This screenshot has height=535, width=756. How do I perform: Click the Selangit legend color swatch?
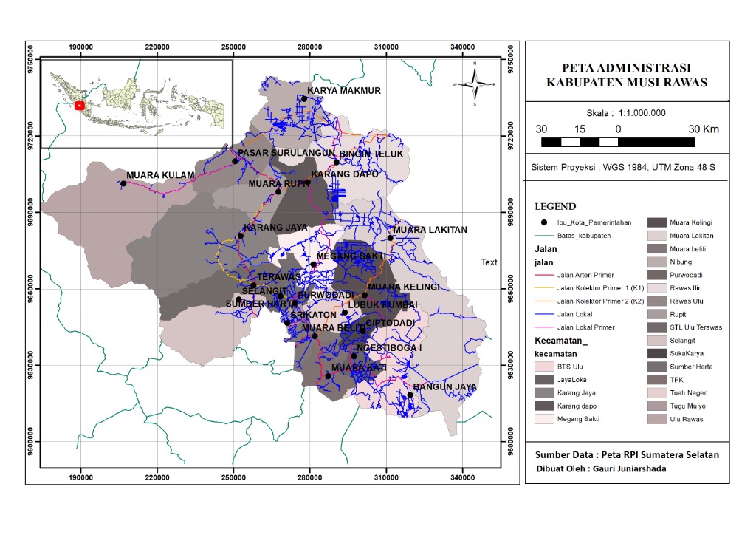pyautogui.click(x=656, y=340)
